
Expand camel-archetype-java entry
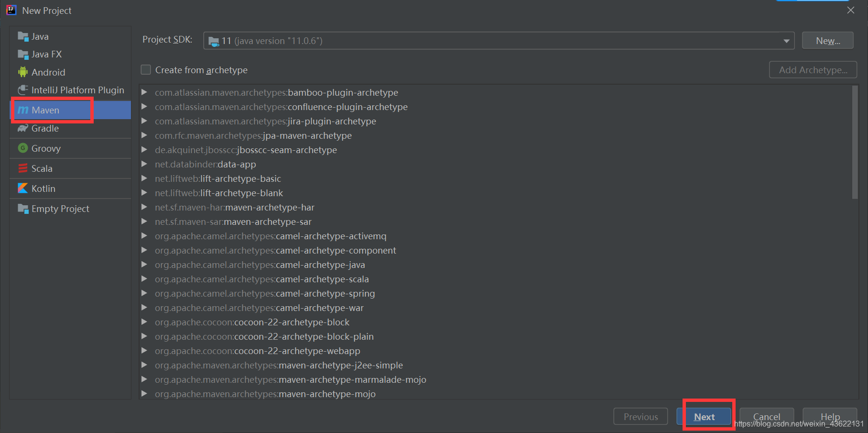point(144,265)
